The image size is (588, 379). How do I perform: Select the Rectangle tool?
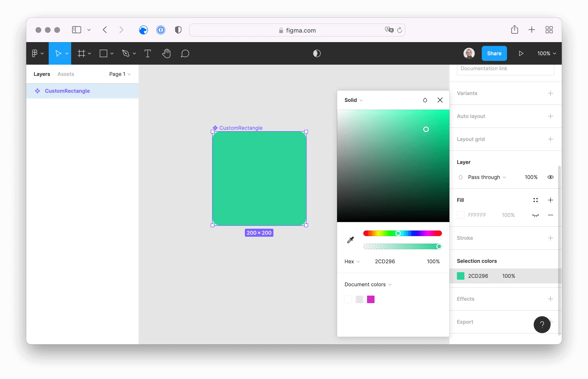pyautogui.click(x=104, y=53)
